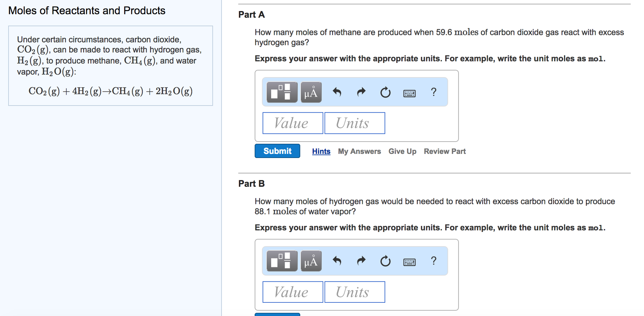
Task: Click the Value input field in Part A
Action: (x=292, y=123)
